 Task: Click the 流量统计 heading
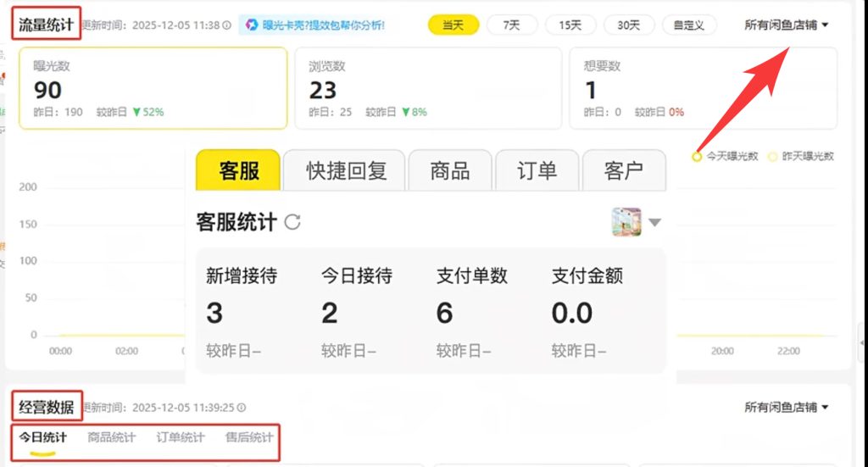46,25
